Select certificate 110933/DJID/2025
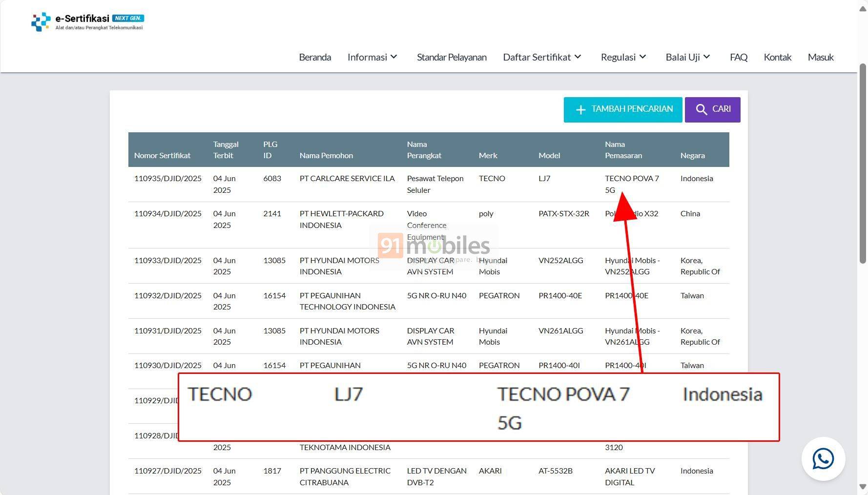Viewport: 868px width, 495px height. point(167,260)
